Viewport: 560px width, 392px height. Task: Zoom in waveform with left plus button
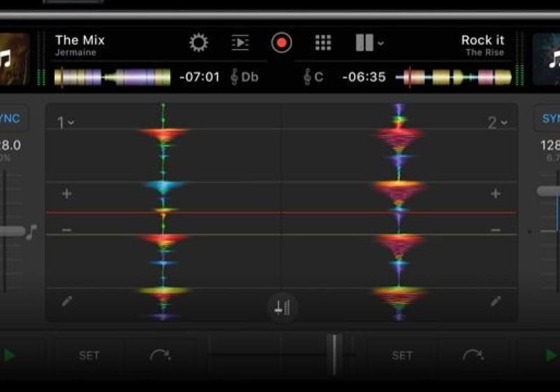tap(66, 194)
